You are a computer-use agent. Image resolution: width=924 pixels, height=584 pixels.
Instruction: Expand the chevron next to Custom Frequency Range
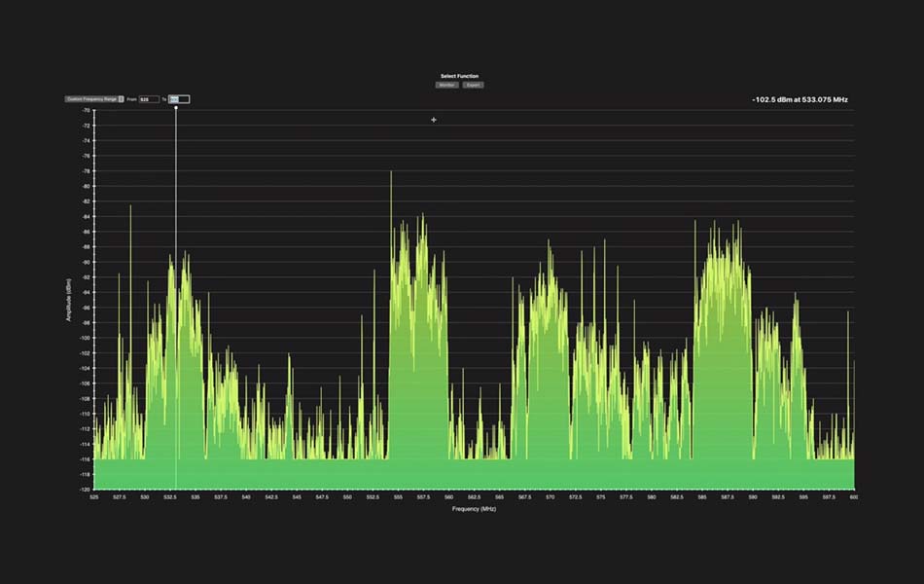pyautogui.click(x=122, y=98)
